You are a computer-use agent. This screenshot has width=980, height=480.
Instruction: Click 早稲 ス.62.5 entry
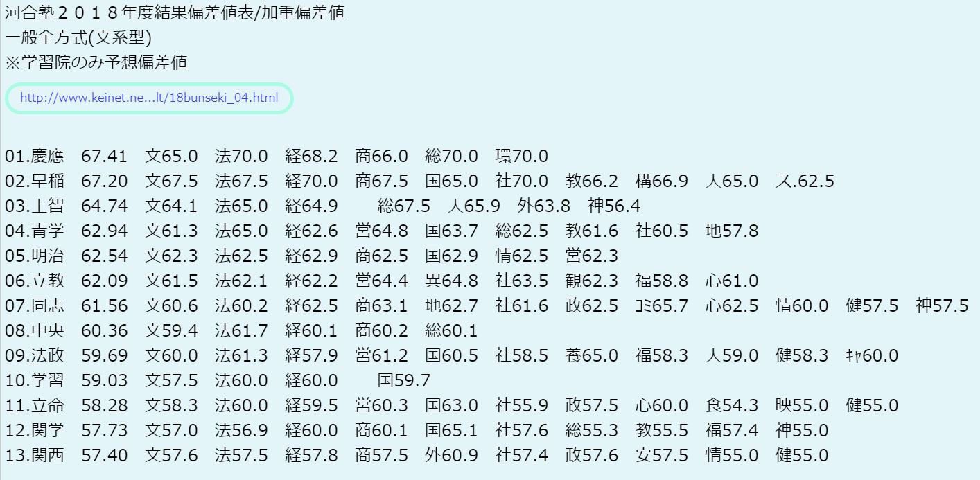coord(805,181)
